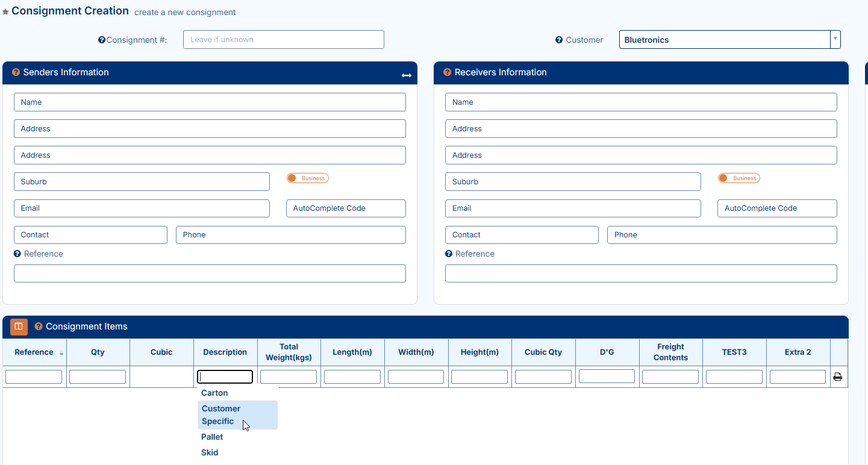Pick Skid in the description dropdown
This screenshot has width=868, height=465.
point(210,452)
